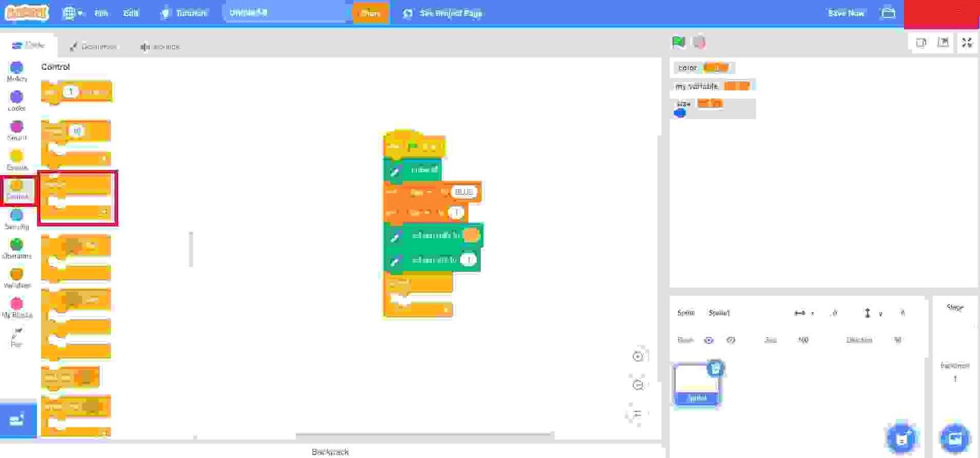Click the Add Extension button
This screenshot has height=458, width=980.
18,419
